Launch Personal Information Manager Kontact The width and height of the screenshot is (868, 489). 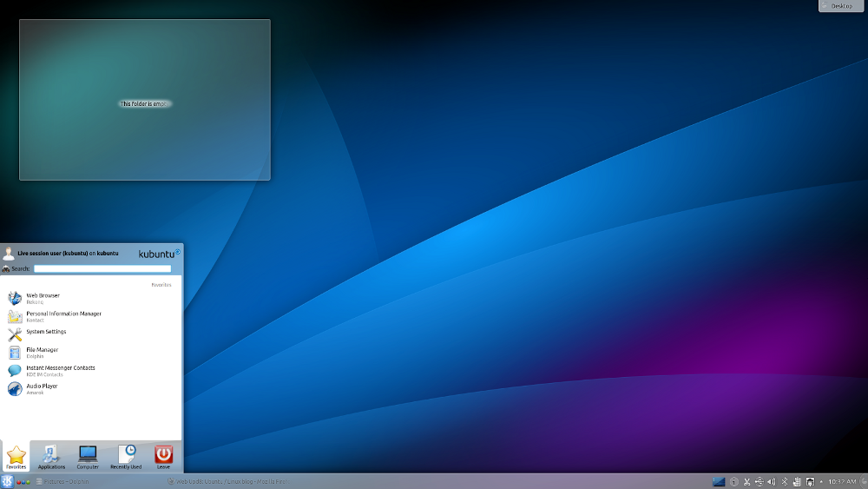(91, 316)
